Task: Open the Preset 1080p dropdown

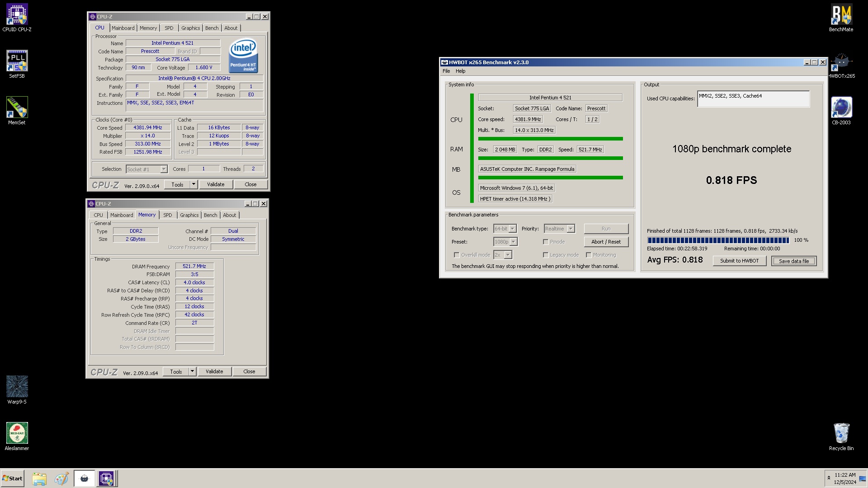Action: (505, 242)
